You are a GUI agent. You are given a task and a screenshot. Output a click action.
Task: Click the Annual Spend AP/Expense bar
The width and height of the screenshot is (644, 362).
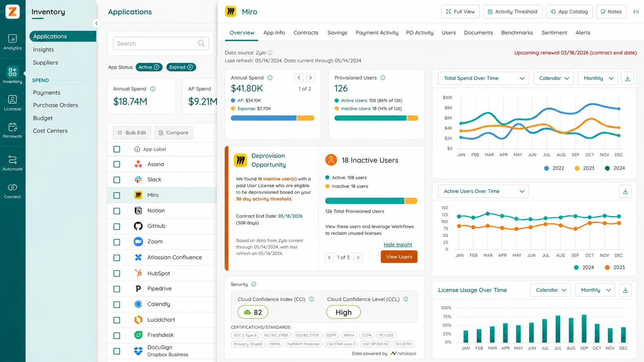(x=272, y=118)
